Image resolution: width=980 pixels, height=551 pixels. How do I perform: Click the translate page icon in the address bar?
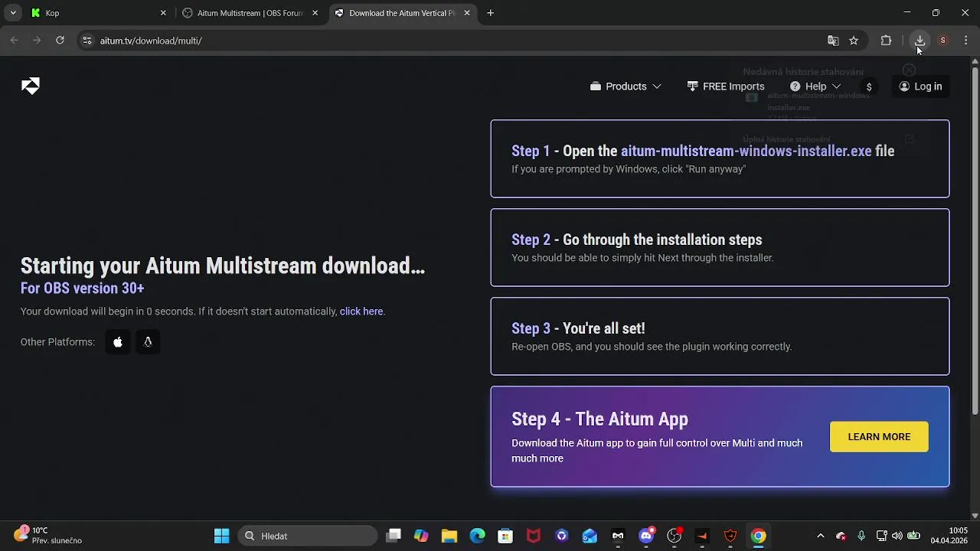pos(833,41)
